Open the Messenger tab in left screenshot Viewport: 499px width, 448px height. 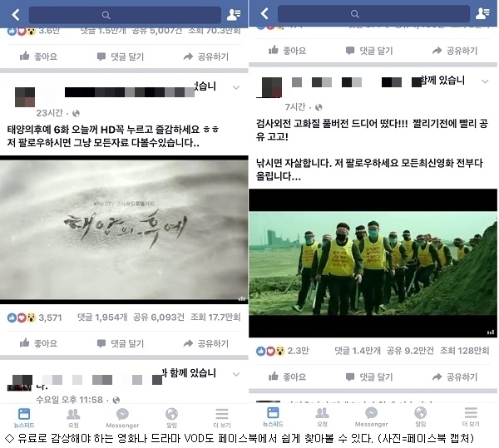pos(122,418)
